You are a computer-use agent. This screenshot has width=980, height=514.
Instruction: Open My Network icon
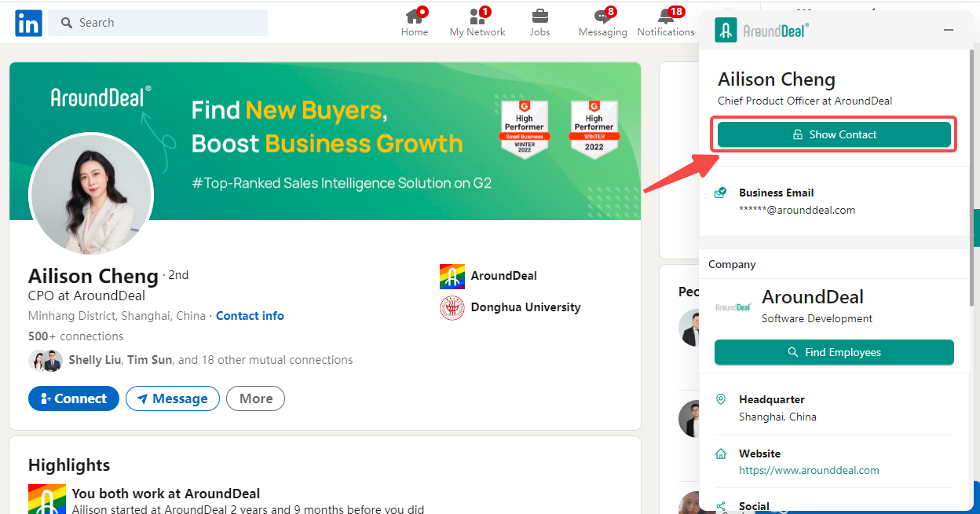pos(477,17)
